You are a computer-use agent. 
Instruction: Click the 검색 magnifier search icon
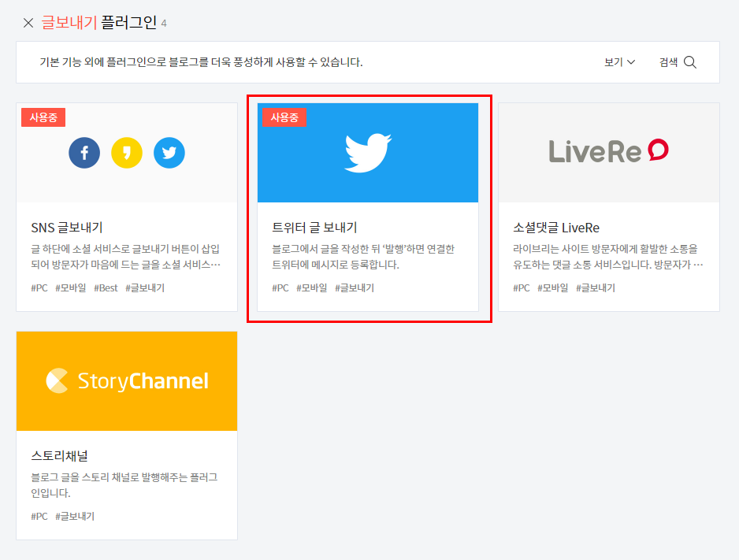click(x=690, y=62)
